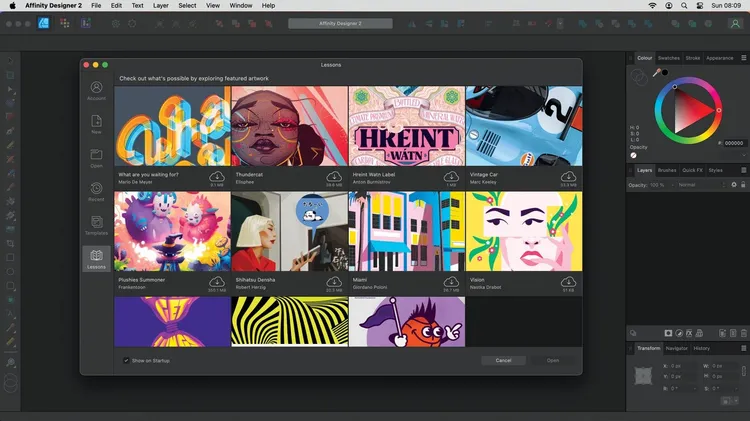Download the Vintage Car sample file
The image size is (750, 421).
click(x=568, y=176)
